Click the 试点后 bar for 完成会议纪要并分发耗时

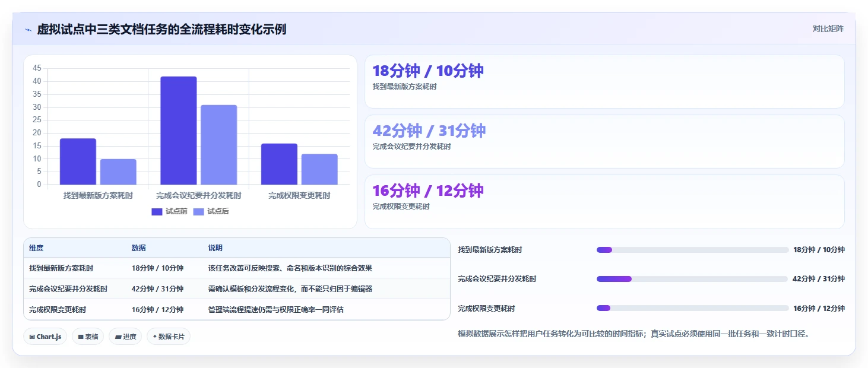tap(218, 145)
